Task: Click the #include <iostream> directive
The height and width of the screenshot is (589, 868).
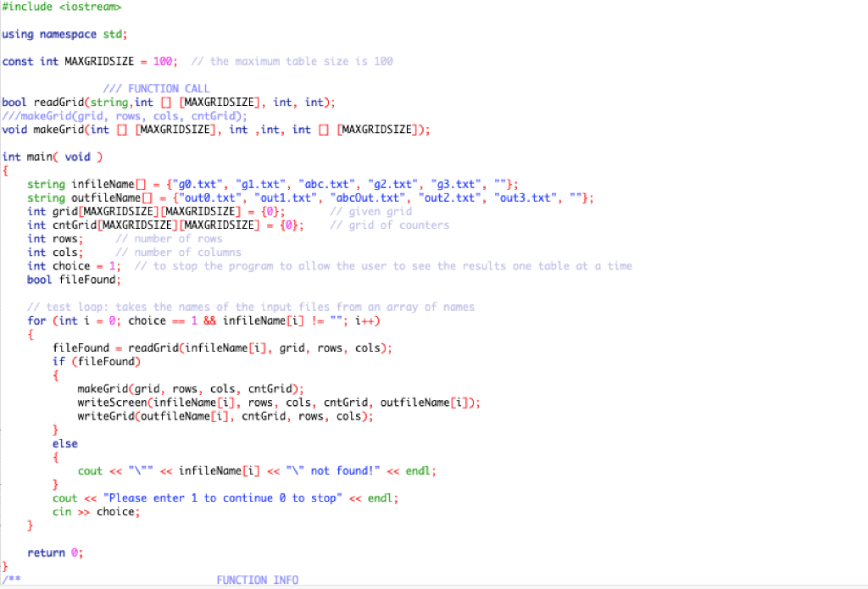Action: click(x=64, y=8)
